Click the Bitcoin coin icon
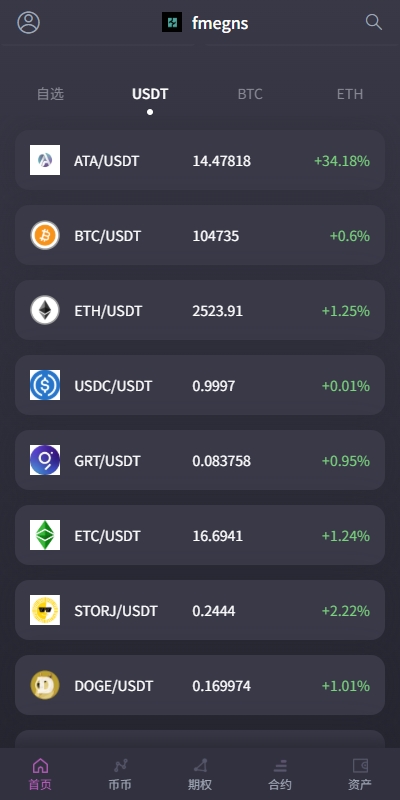The width and height of the screenshot is (400, 800). tap(45, 235)
